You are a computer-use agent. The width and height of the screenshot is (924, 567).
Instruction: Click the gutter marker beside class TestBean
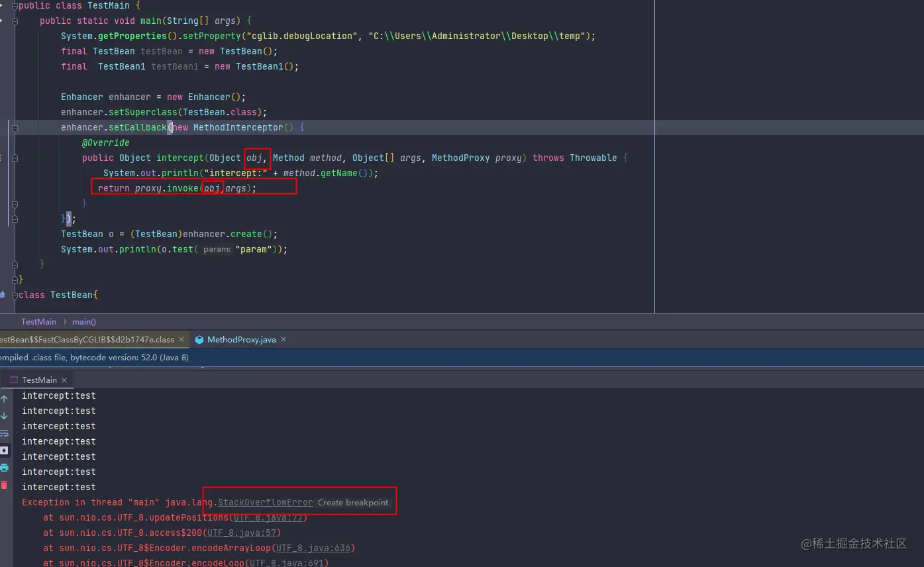(x=2, y=295)
